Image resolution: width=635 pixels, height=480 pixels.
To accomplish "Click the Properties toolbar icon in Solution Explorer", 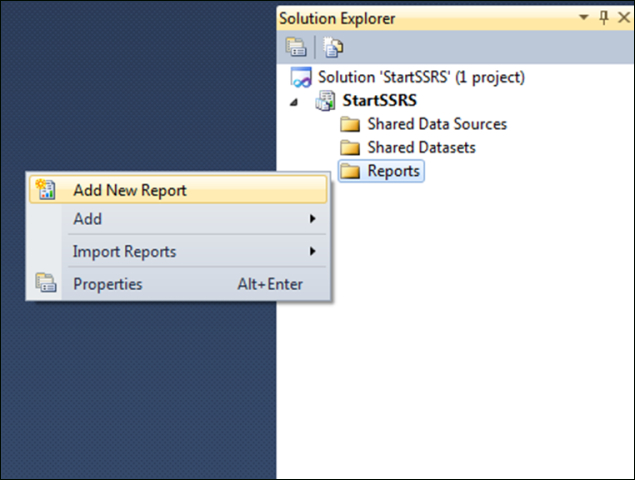I will 296,47.
